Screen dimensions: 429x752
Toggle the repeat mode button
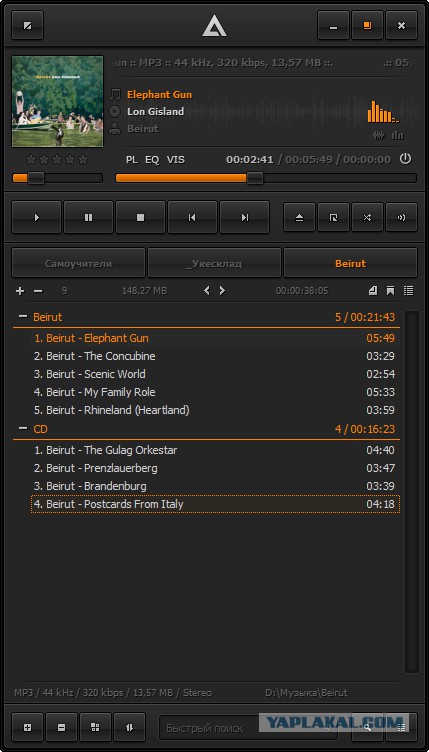click(x=334, y=217)
